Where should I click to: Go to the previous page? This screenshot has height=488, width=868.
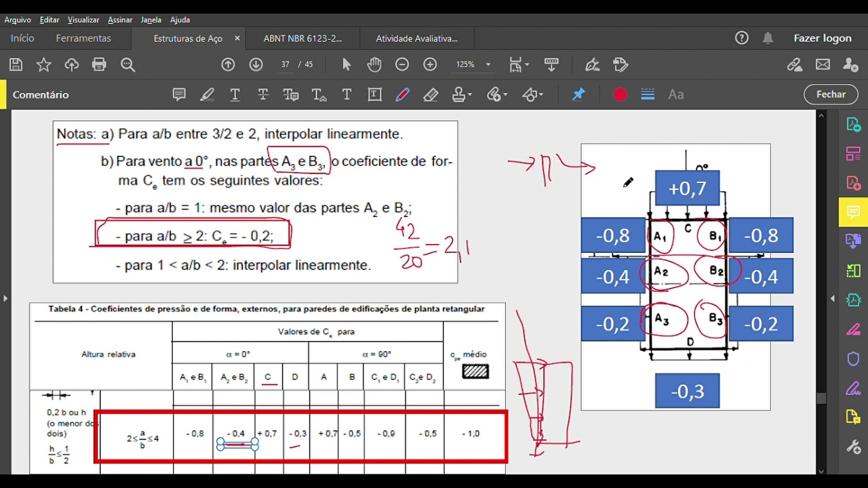[228, 64]
